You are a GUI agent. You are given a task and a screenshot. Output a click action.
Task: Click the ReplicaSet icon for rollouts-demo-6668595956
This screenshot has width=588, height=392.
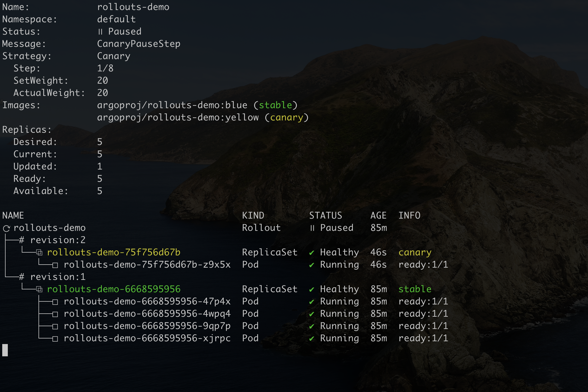click(39, 290)
